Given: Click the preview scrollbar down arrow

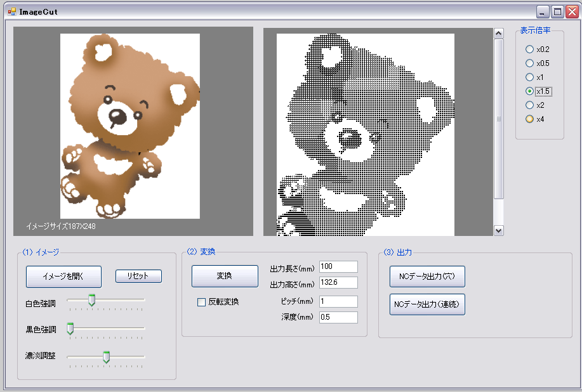Looking at the screenshot, I should pyautogui.click(x=498, y=230).
